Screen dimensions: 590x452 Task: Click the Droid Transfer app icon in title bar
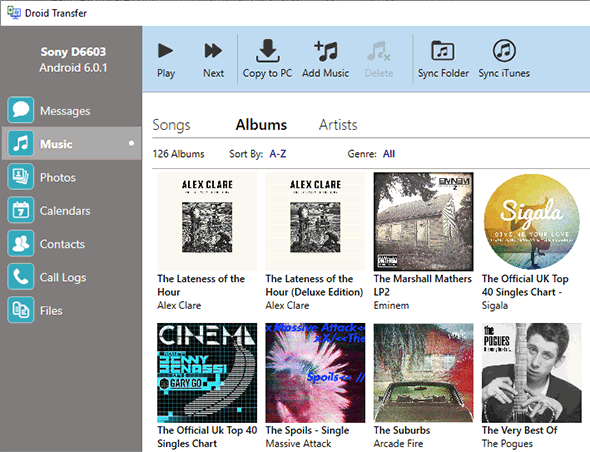[x=14, y=12]
